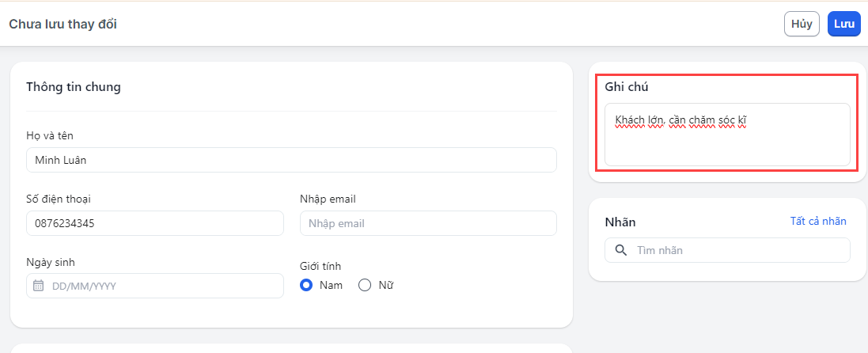The height and width of the screenshot is (353, 868).
Task: Click the Chưa lưu thay đổi notice
Action: coord(63,24)
